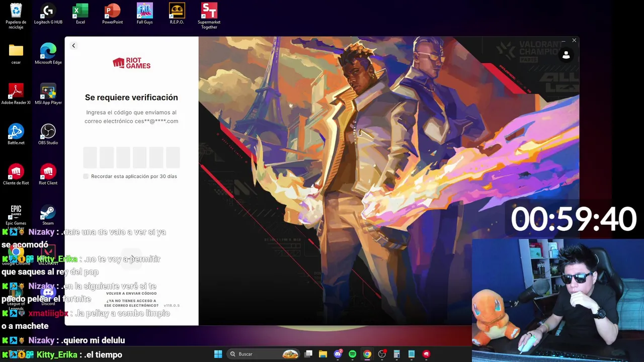
Task: Click ¿Ya no tienes acceso a ese correo? link
Action: point(131,303)
